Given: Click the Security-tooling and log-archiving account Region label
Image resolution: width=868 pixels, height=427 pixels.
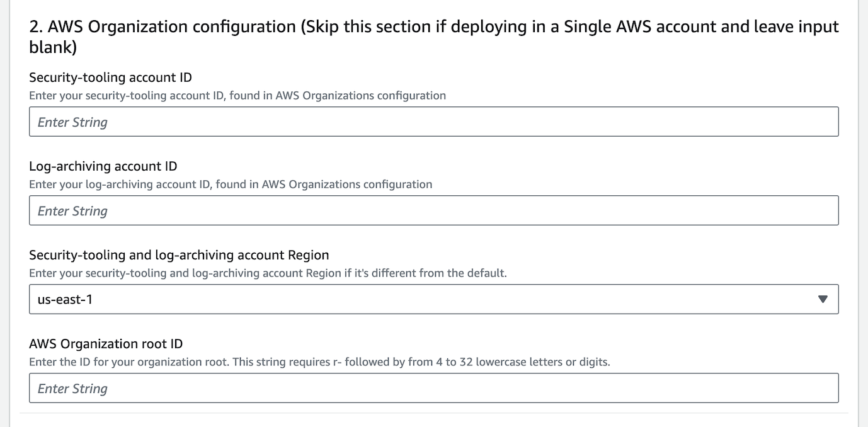Looking at the screenshot, I should 178,255.
